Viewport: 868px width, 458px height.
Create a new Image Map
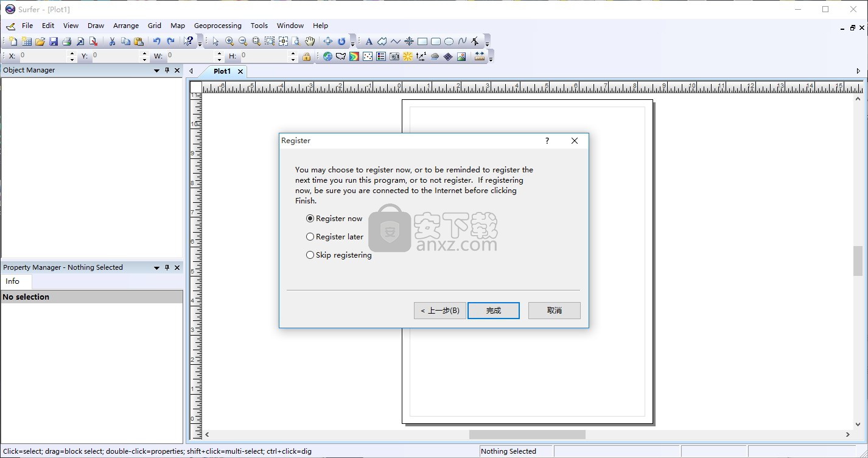394,57
